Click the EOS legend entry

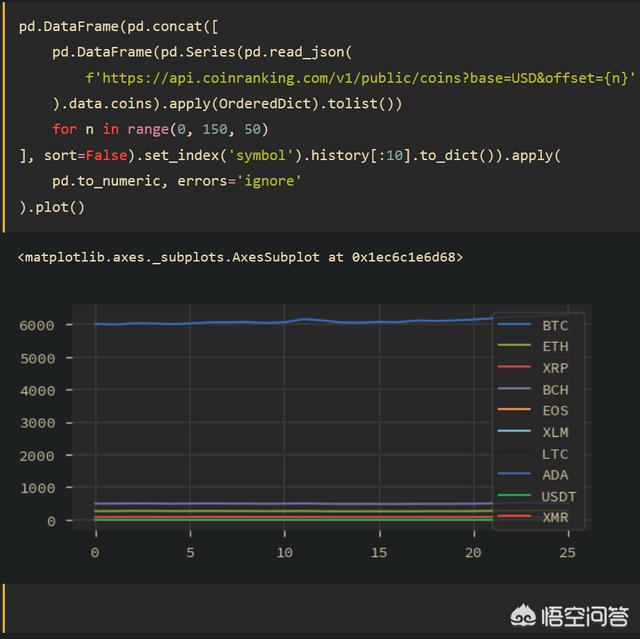coord(533,410)
